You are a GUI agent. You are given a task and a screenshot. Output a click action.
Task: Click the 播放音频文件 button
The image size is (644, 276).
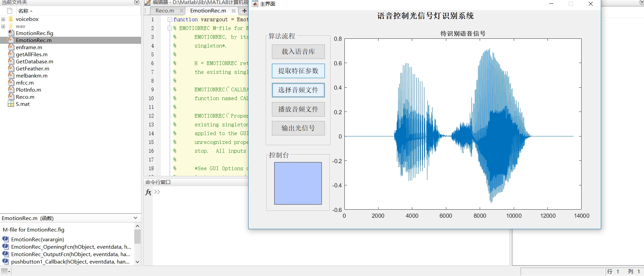(298, 109)
